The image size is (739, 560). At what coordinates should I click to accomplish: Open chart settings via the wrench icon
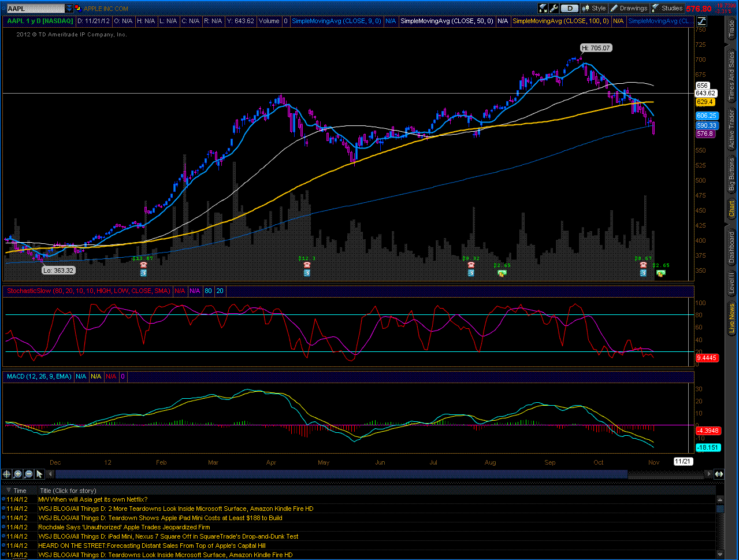pyautogui.click(x=553, y=8)
